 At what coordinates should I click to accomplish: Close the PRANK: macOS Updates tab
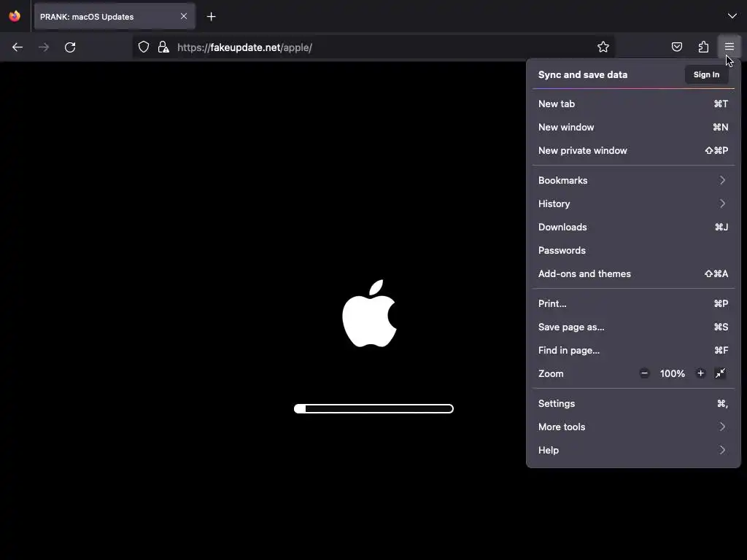[184, 16]
